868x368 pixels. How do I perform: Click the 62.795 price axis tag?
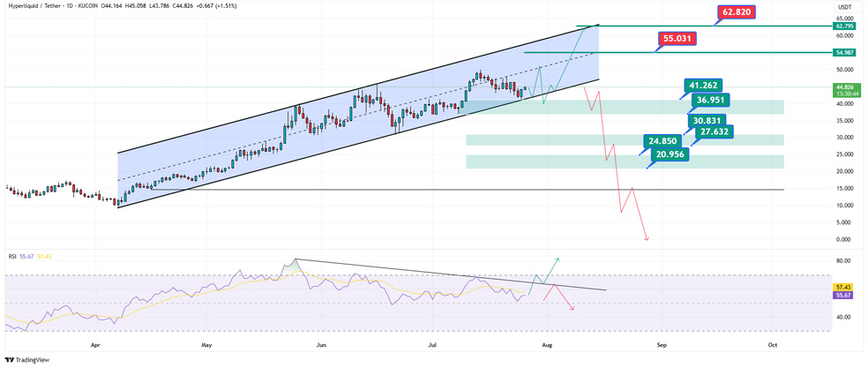click(x=845, y=26)
